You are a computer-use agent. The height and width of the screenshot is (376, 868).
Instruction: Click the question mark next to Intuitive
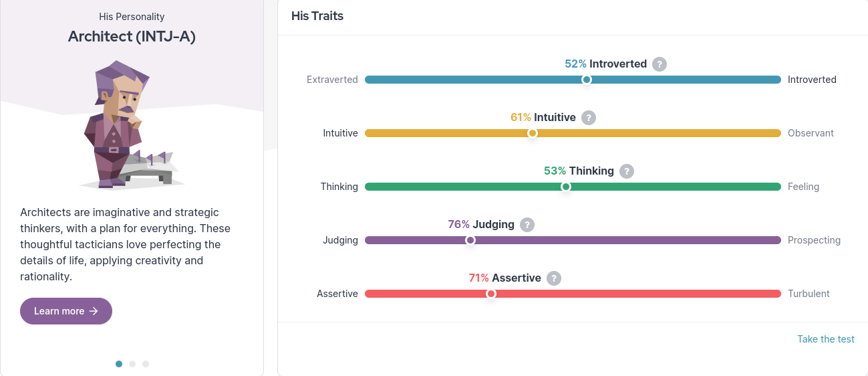pos(588,118)
